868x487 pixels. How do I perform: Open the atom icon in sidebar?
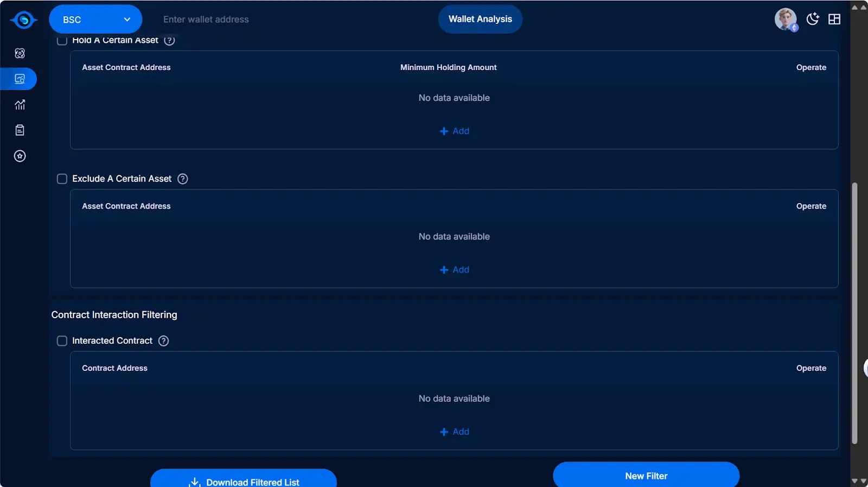pos(20,53)
